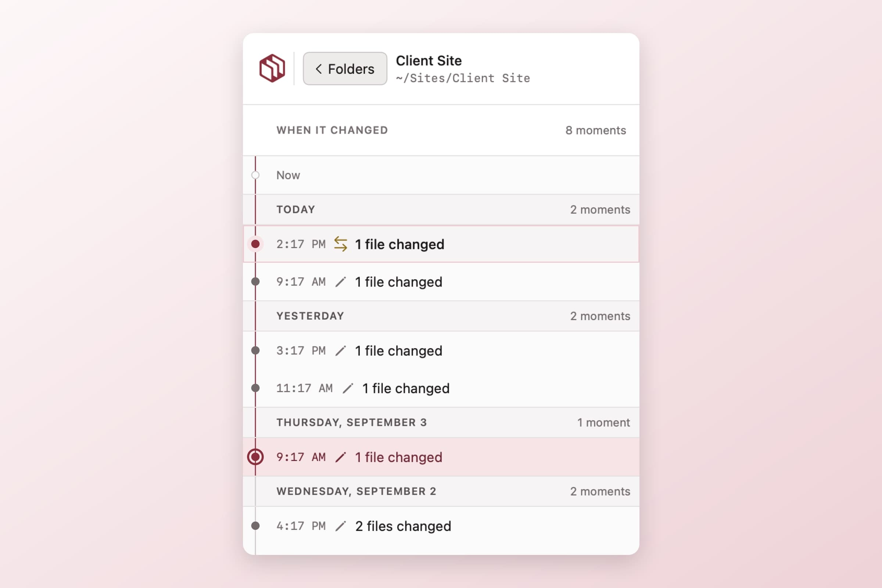
Task: Open the 4:17 PM 2 files changed moment
Action: [x=441, y=526]
